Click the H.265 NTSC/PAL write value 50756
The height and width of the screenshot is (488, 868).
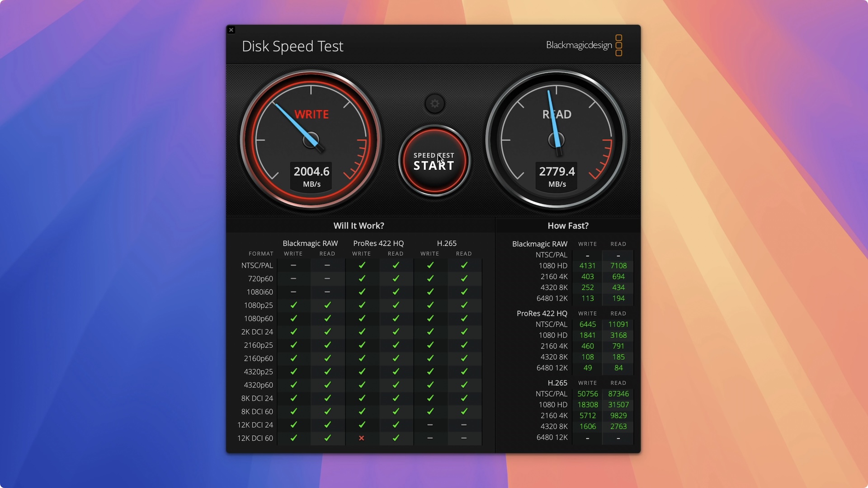(587, 394)
